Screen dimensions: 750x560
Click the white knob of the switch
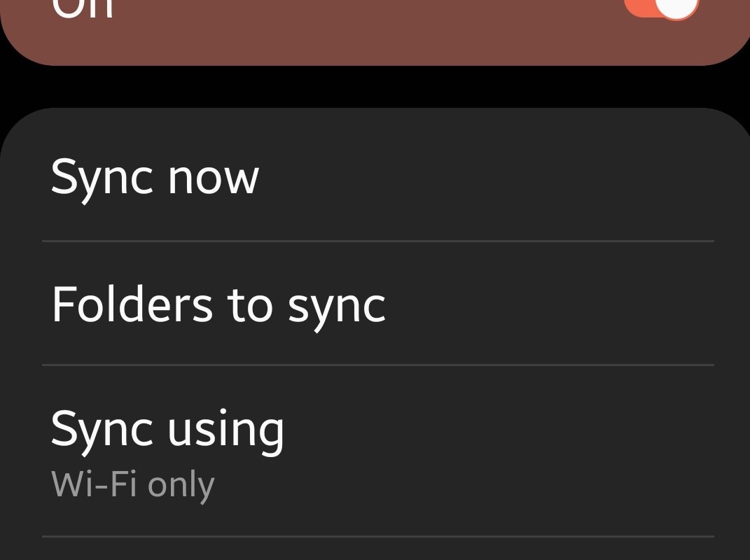click(679, 7)
